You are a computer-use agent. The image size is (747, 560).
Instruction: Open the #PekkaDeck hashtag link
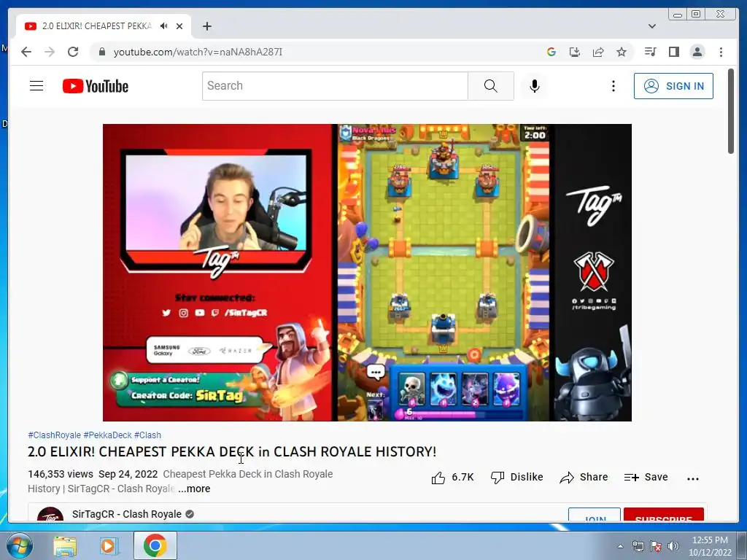[x=107, y=435]
